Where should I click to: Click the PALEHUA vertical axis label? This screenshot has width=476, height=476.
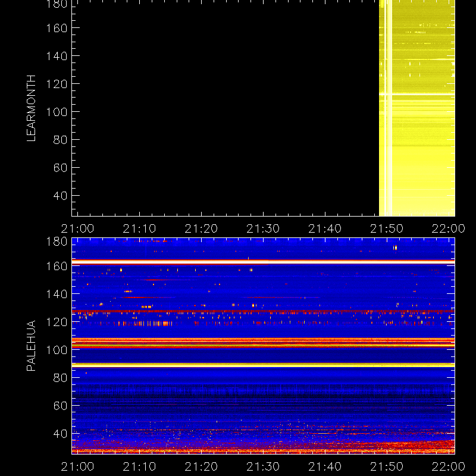pos(31,346)
